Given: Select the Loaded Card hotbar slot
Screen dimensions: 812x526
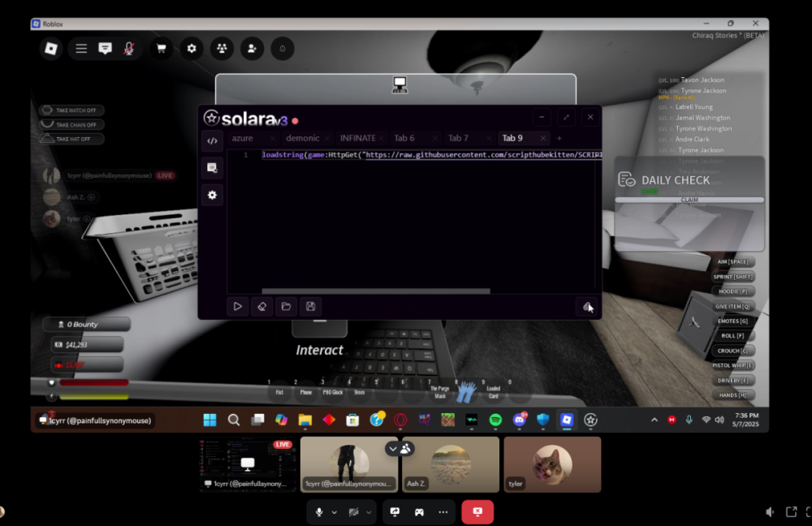Looking at the screenshot, I should coord(493,392).
